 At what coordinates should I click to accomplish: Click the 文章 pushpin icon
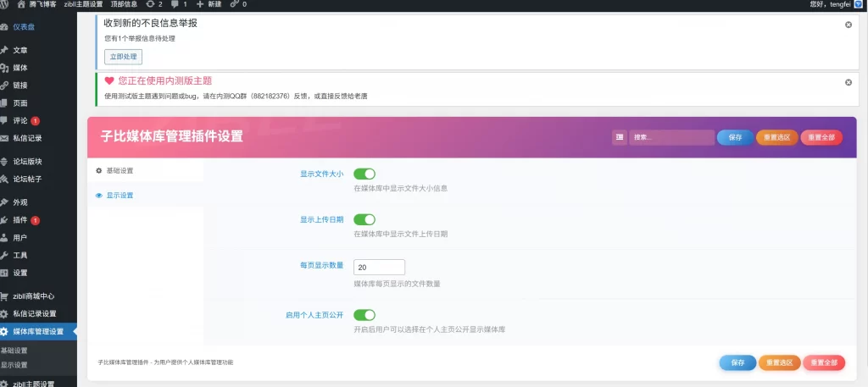[4, 50]
